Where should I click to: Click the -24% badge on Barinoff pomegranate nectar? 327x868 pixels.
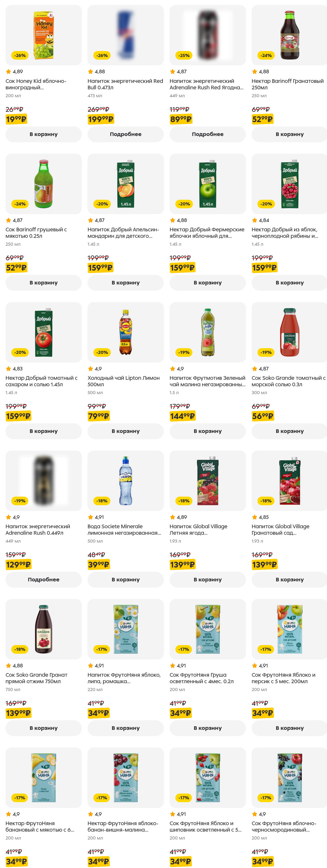[266, 55]
